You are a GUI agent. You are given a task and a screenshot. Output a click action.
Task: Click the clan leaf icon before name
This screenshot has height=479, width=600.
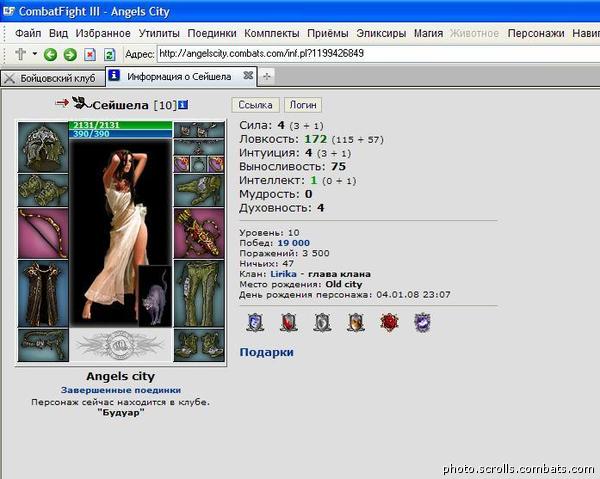pyautogui.click(x=82, y=103)
